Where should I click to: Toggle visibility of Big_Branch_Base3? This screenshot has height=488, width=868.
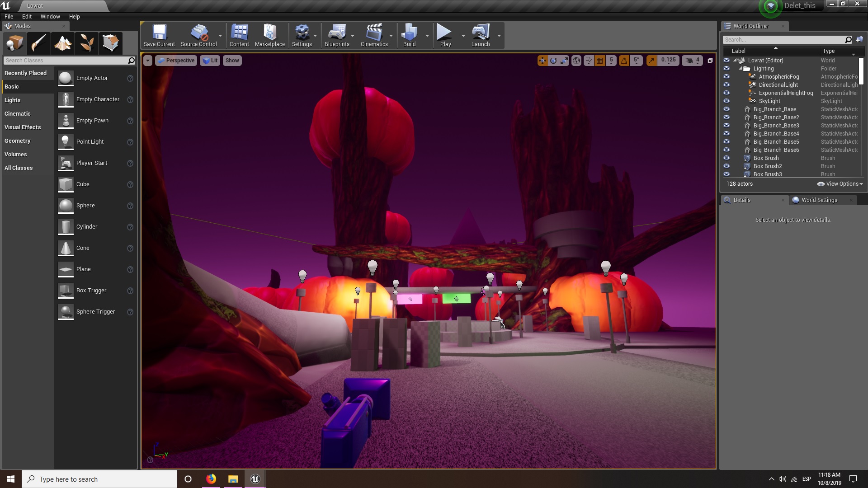(726, 126)
